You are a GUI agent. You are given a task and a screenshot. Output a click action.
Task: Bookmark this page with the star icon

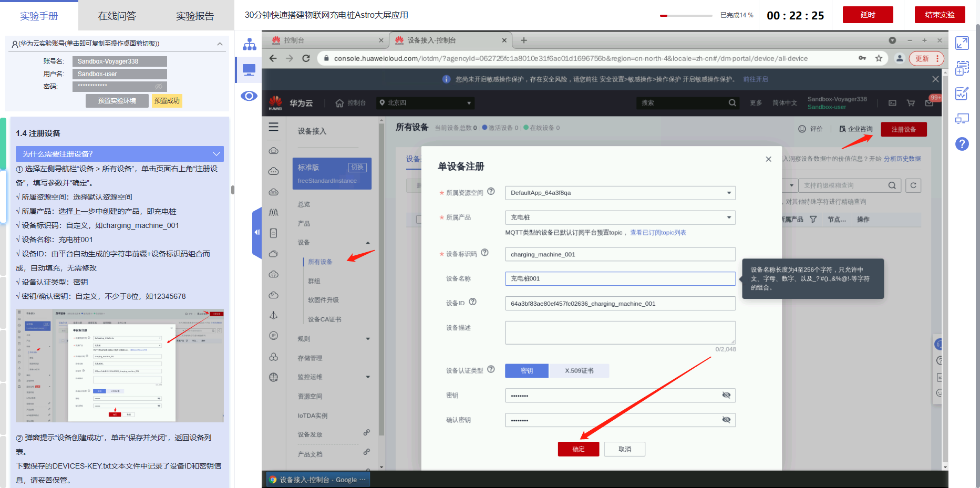(879, 58)
